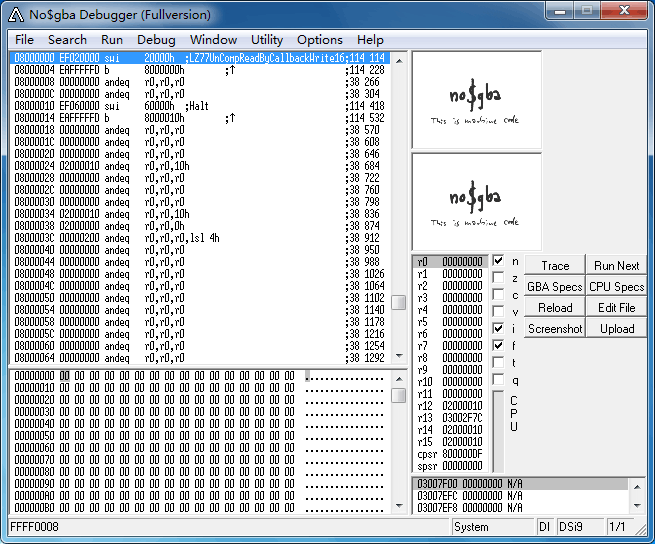Click the DSi9 status bar field
Image resolution: width=655 pixels, height=544 pixels.
(580, 527)
